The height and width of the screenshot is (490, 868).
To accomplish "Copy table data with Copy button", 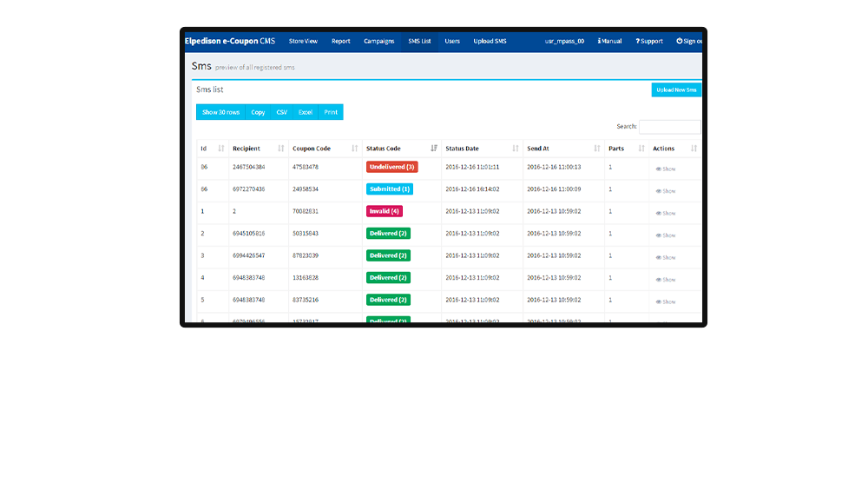I will tap(258, 112).
